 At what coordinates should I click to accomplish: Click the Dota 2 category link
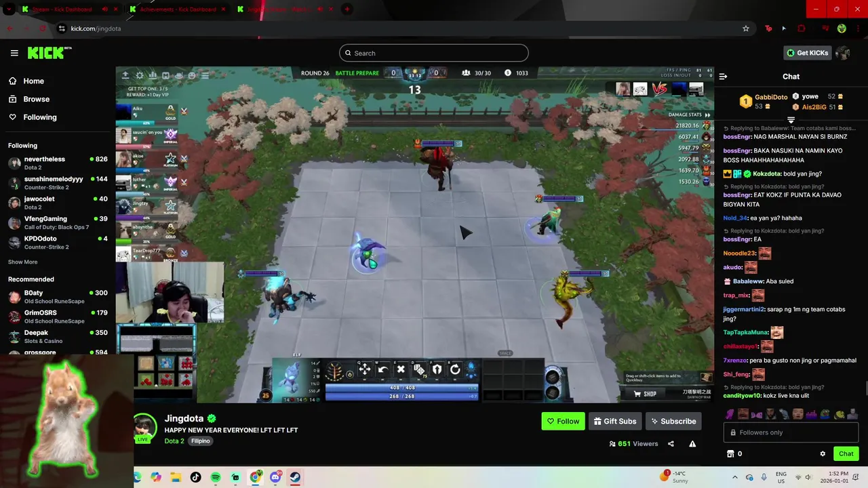(174, 441)
